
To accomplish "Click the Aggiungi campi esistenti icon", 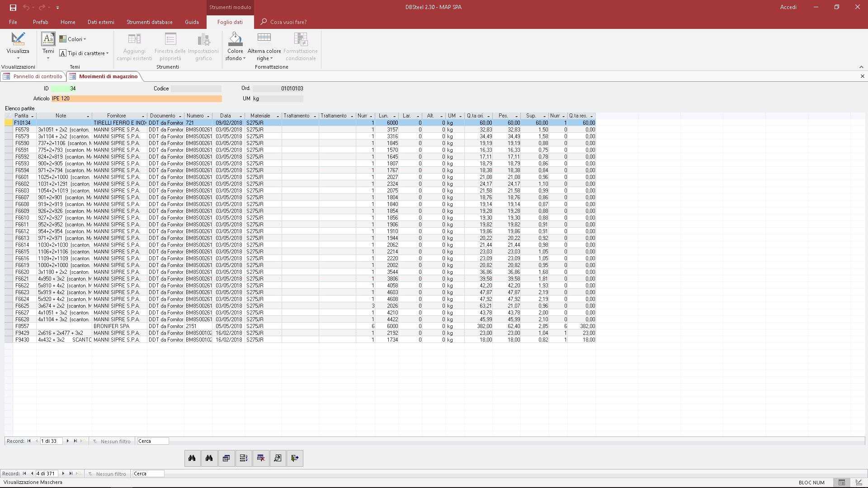I will (134, 39).
